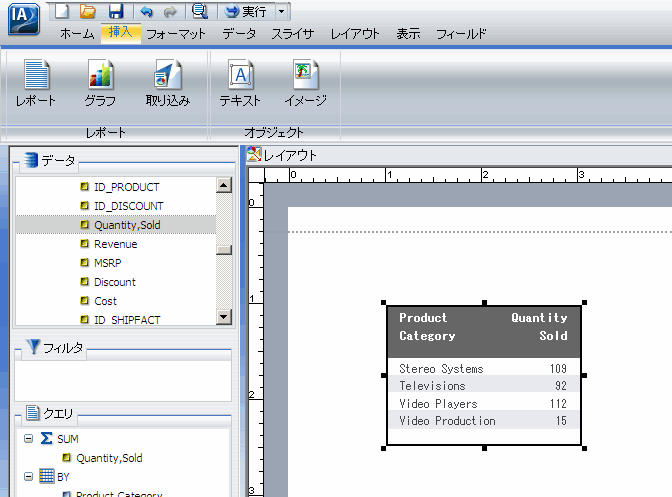Select the SUM sigma icon
Viewport: 672px width, 497px height.
(46, 438)
